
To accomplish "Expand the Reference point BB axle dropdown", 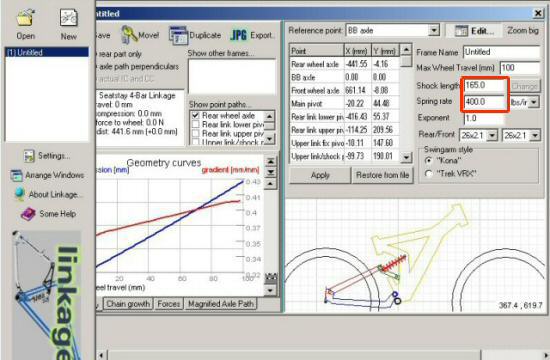I will 434,31.
